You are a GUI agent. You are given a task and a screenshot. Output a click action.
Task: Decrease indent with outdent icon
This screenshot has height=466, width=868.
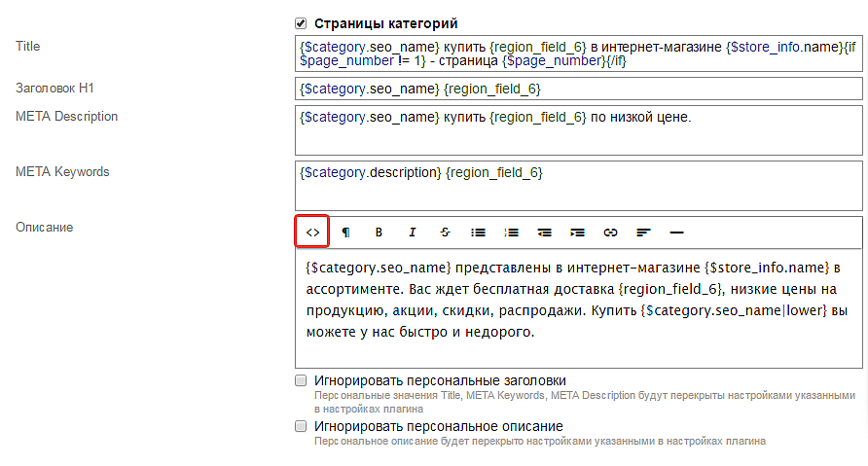click(x=544, y=233)
